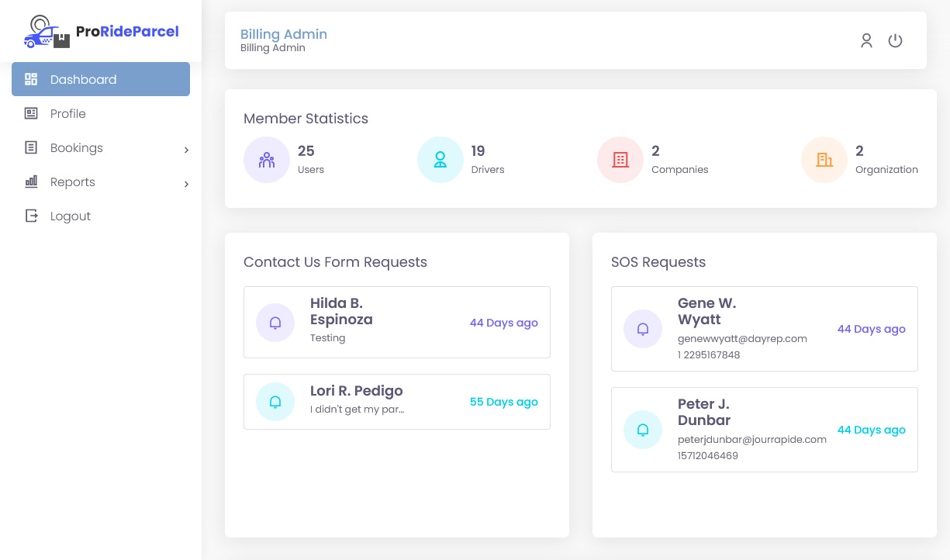Screen dimensions: 950x560
Task: Click the phone number 15712046469
Action: click(708, 456)
